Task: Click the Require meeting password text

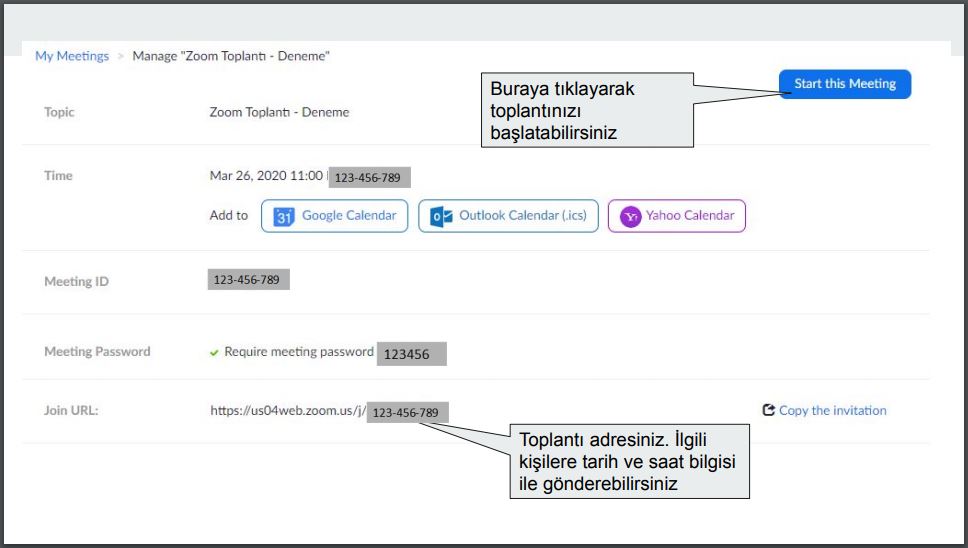Action: pyautogui.click(x=298, y=352)
